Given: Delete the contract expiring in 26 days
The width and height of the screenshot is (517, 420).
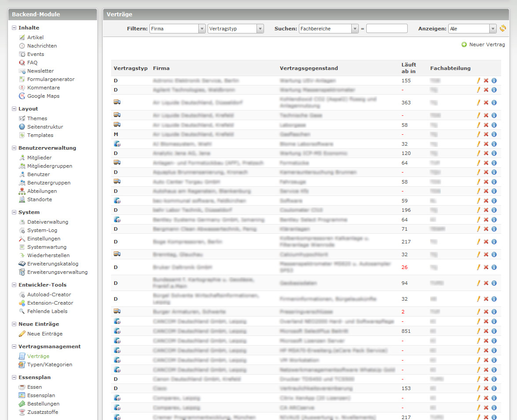Looking at the screenshot, I should tap(486, 267).
